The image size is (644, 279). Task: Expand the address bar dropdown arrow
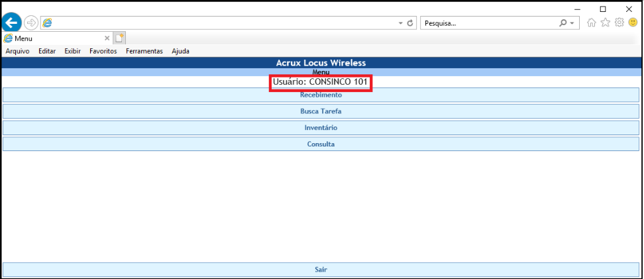(401, 24)
